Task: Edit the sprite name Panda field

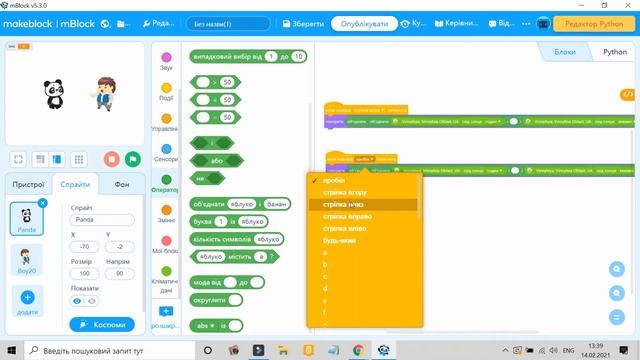Action: [x=102, y=220]
